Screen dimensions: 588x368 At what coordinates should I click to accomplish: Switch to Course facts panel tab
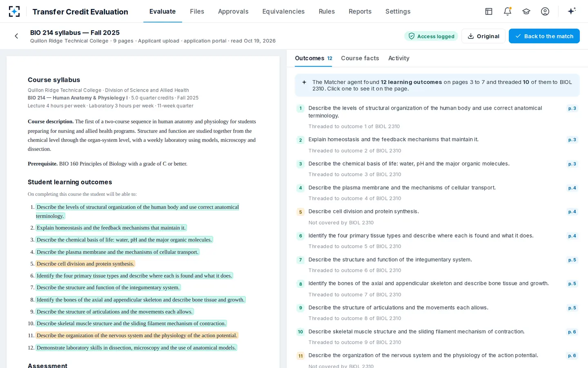[360, 58]
